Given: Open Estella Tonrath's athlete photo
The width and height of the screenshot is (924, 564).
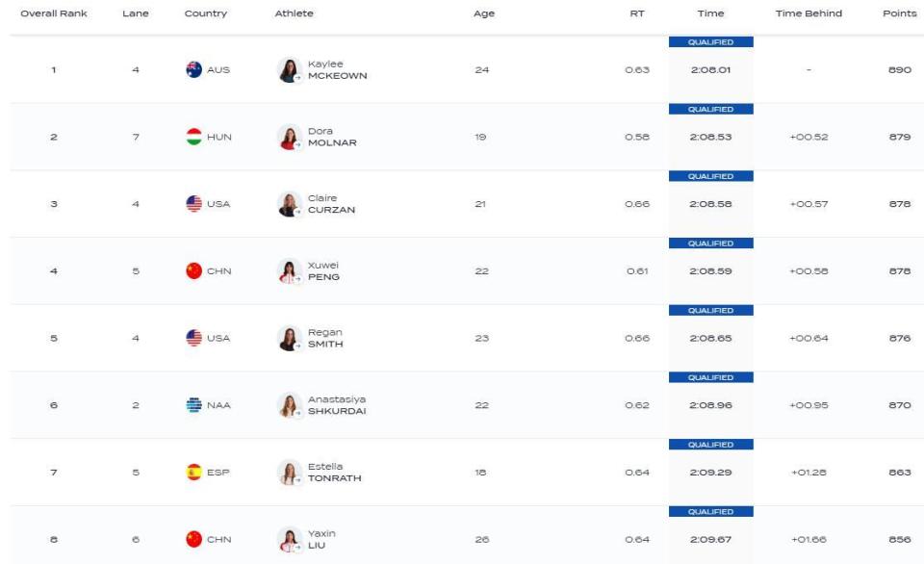Looking at the screenshot, I should tap(290, 473).
